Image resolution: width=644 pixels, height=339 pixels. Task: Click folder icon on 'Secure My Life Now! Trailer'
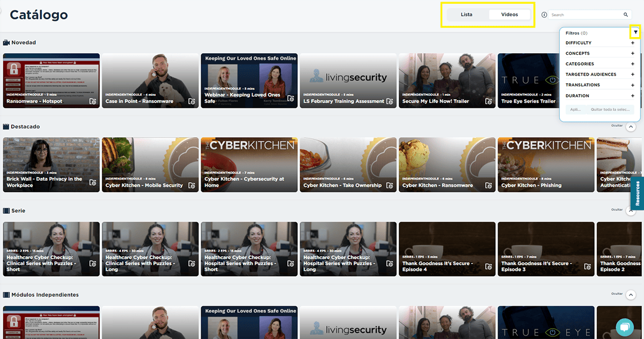coord(488,101)
